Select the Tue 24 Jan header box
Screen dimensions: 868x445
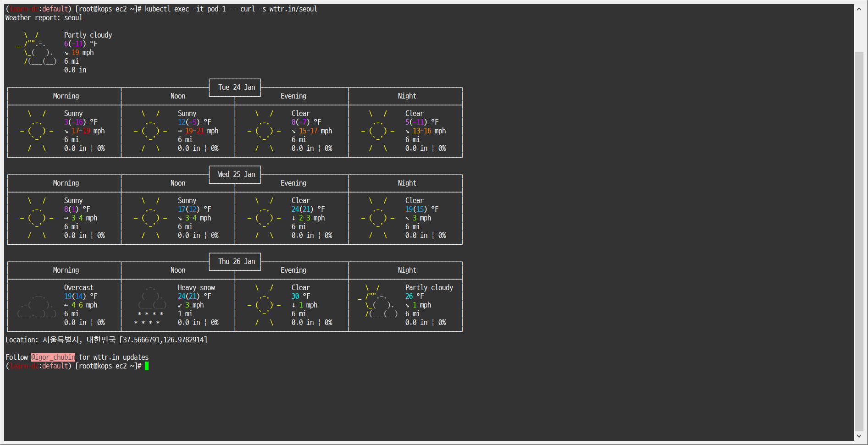point(235,87)
